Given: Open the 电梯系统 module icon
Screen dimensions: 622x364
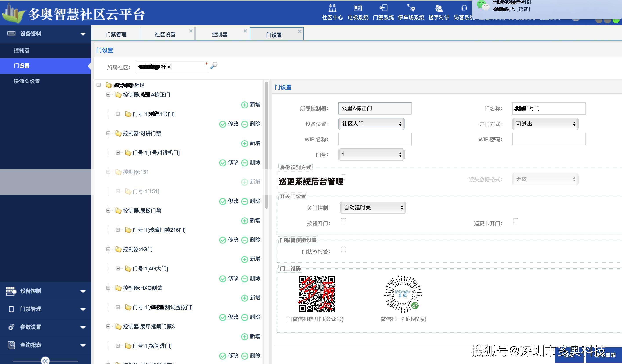Looking at the screenshot, I should coord(358,8).
